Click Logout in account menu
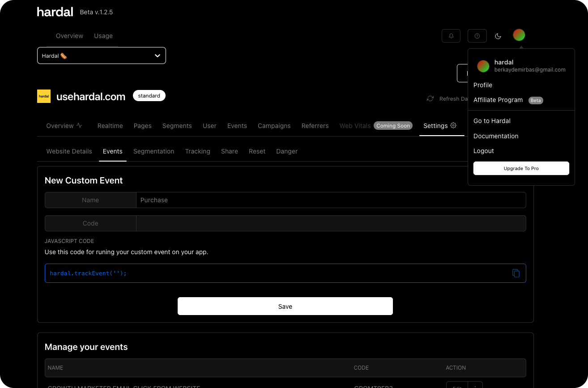588x388 pixels. tap(484, 151)
